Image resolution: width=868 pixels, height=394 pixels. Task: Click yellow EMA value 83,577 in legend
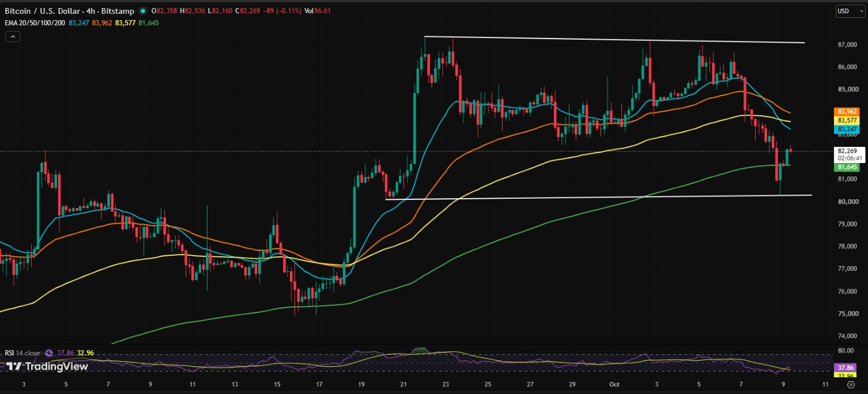(x=125, y=23)
